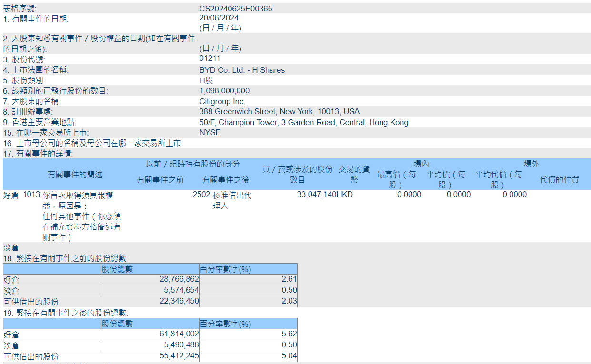Click percentage 5.62 in section 19

290,334
